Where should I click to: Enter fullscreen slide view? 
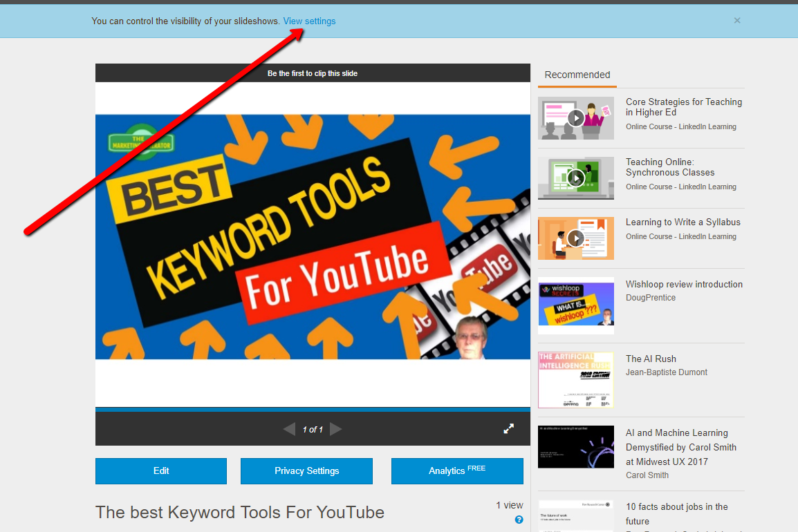[x=508, y=429]
